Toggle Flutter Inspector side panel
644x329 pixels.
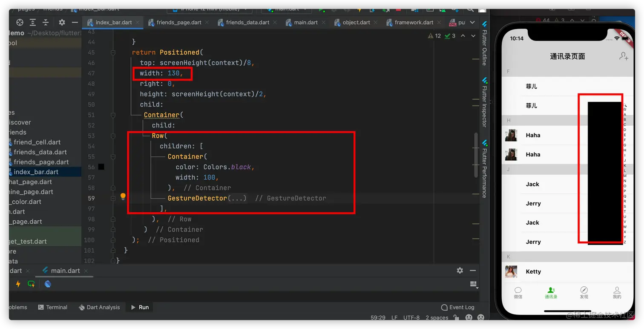484,102
